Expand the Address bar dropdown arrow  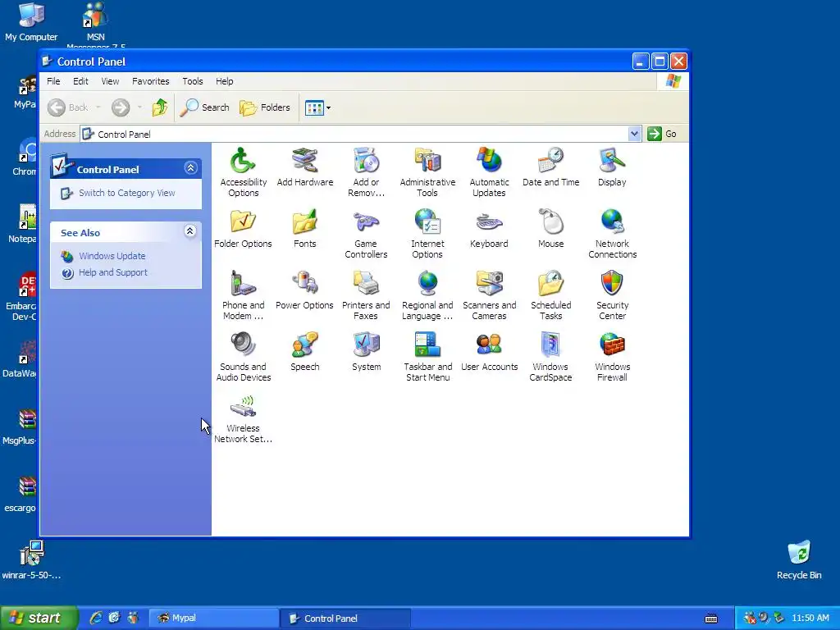point(634,134)
